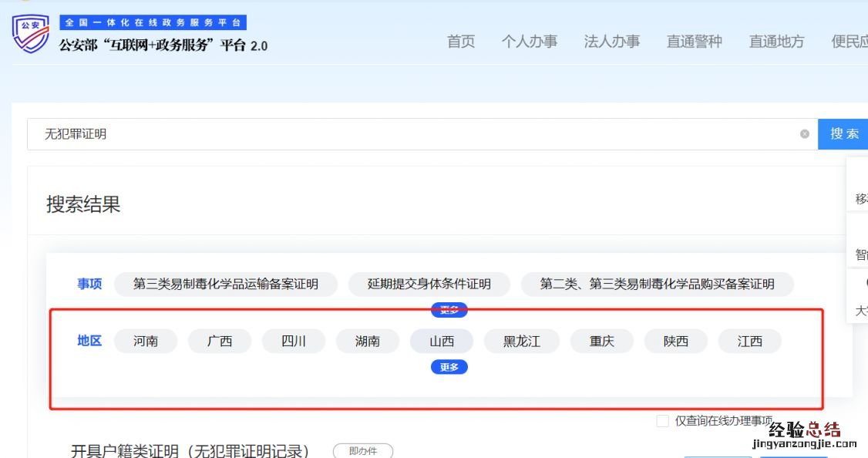This screenshot has width=868, height=458.
Task: Click the 搜索 search button
Action: point(846,133)
